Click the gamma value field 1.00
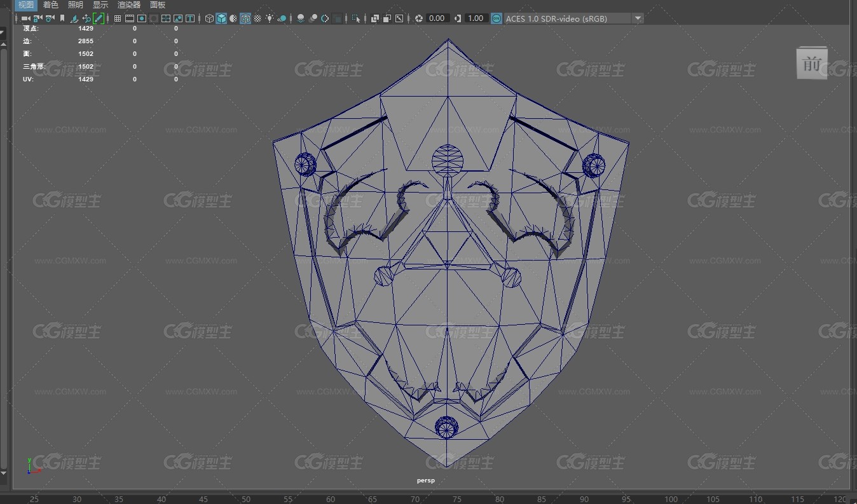Image resolution: width=857 pixels, height=504 pixels. click(477, 18)
